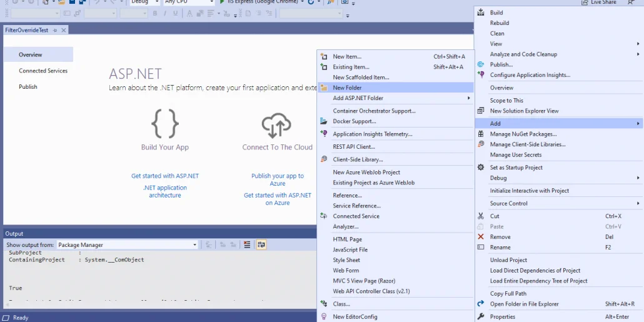Image resolution: width=644 pixels, height=322 pixels.
Task: Click the Open Folder in File Explorer icon
Action: click(481, 304)
